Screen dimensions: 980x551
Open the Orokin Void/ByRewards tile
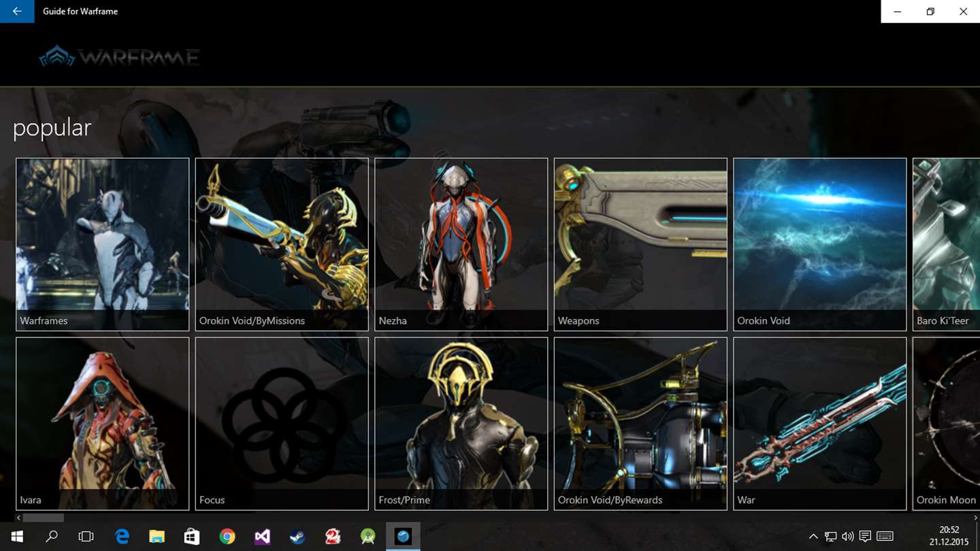(640, 424)
